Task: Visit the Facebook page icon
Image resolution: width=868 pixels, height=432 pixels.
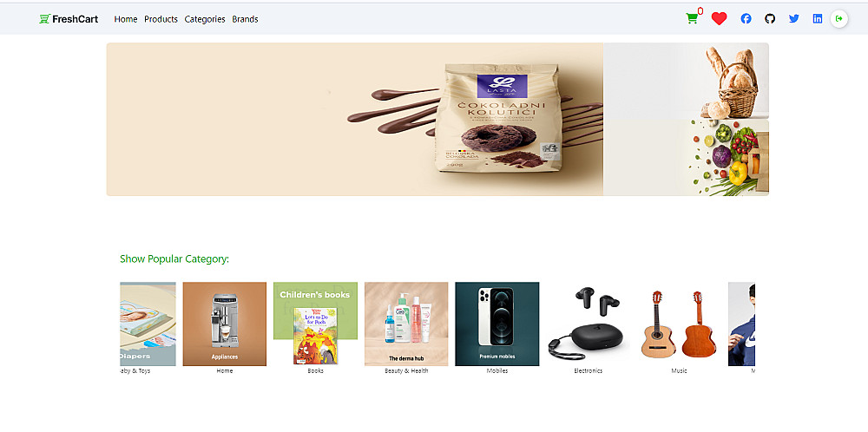Action: point(746,19)
